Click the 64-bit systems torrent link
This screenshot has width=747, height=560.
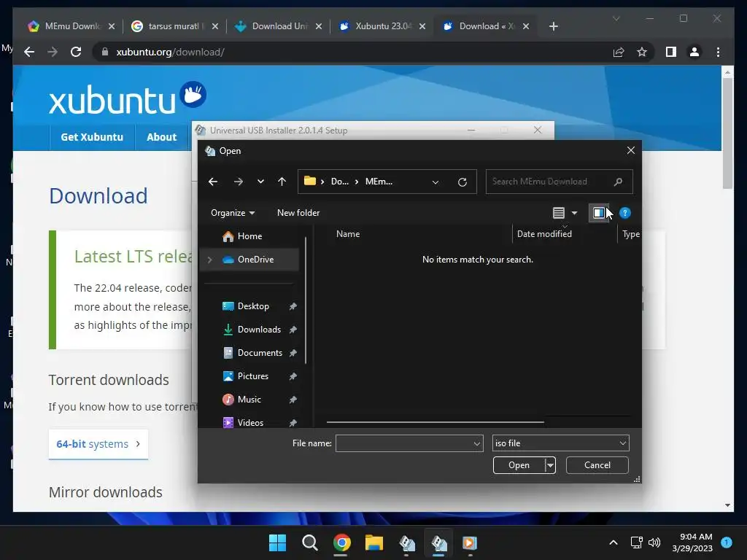[98, 444]
